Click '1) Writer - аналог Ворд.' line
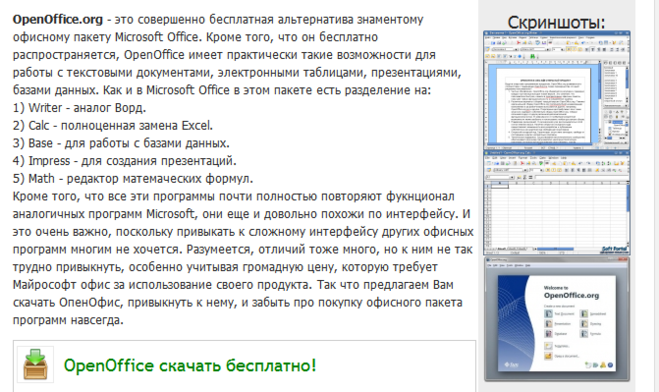659x392 pixels. pyautogui.click(x=79, y=108)
